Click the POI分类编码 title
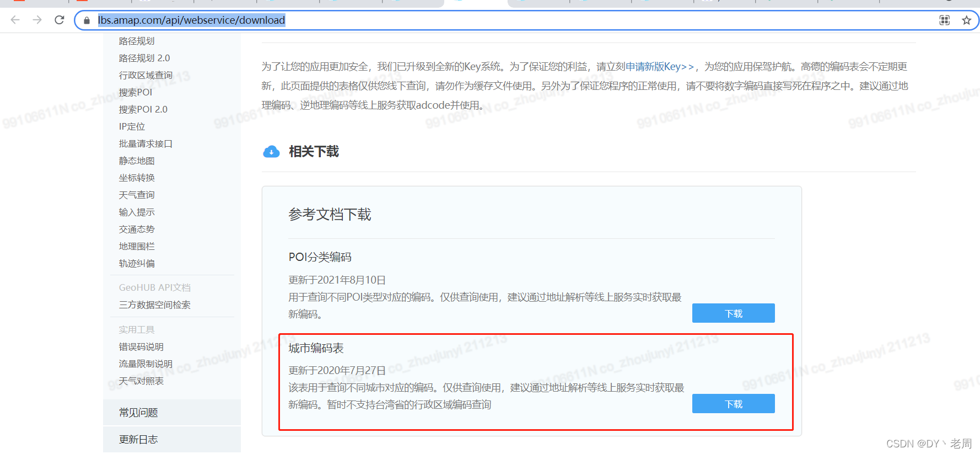Viewport: 980px width, 454px height. point(320,257)
